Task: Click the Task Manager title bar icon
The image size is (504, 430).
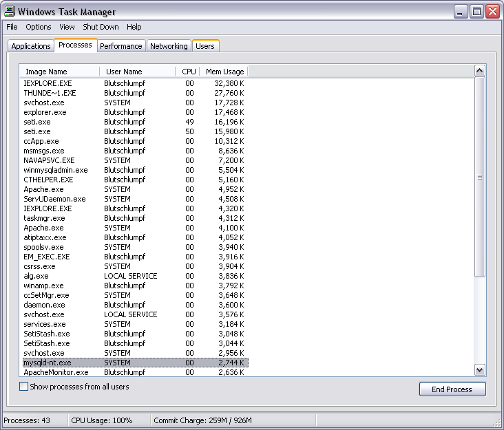Action: (x=10, y=11)
